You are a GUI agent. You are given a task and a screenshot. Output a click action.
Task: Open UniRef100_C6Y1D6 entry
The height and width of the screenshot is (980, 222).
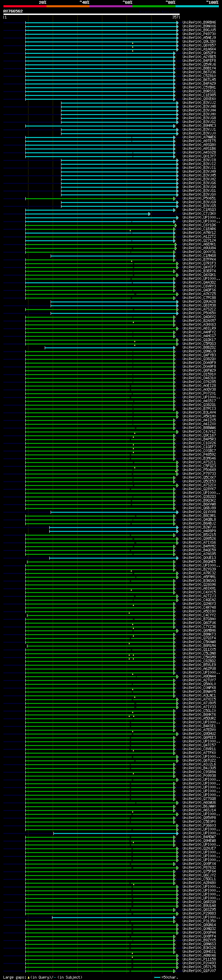click(x=199, y=225)
